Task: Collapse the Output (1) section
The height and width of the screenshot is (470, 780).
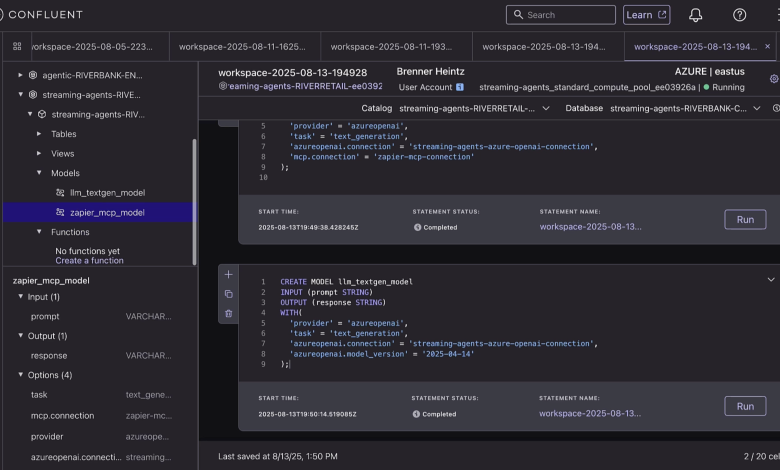Action: point(20,335)
